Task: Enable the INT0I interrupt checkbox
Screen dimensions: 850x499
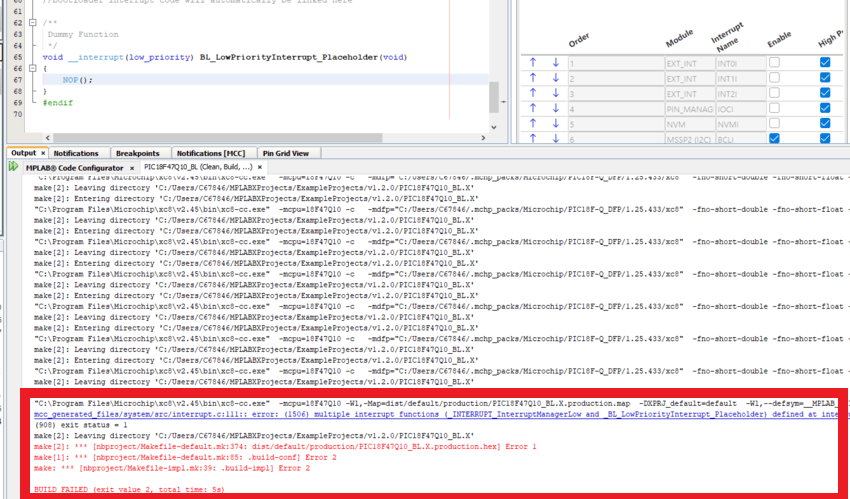Action: click(x=773, y=63)
